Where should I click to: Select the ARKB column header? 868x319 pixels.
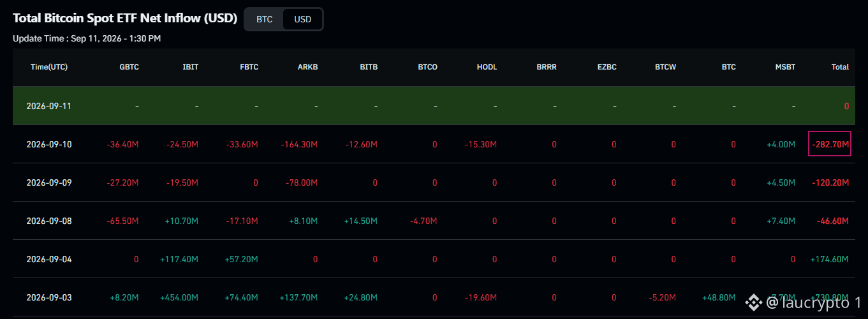307,67
